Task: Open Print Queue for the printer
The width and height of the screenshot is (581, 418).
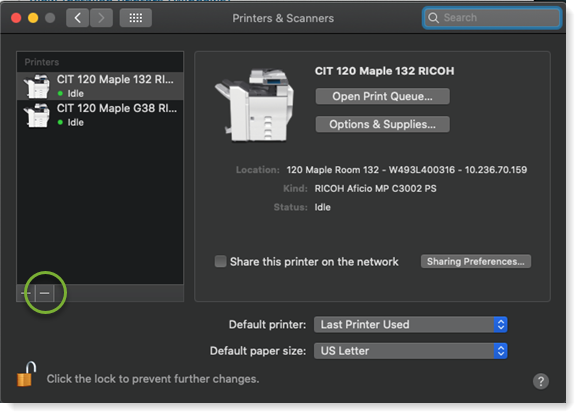Action: (x=382, y=96)
